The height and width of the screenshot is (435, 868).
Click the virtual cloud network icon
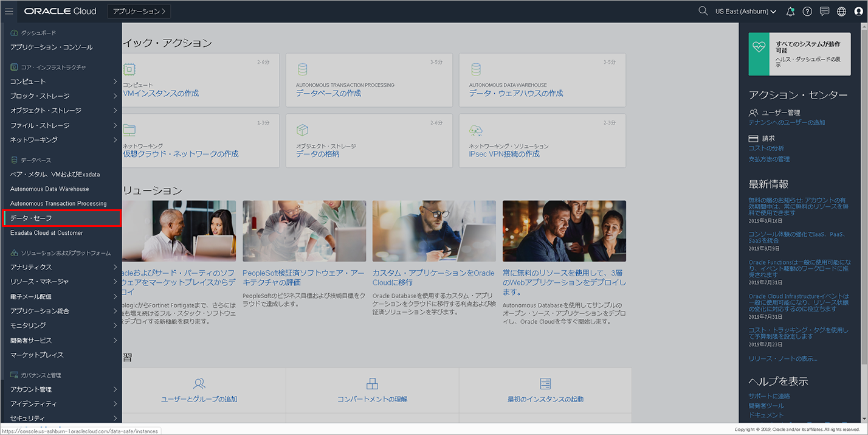point(129,130)
